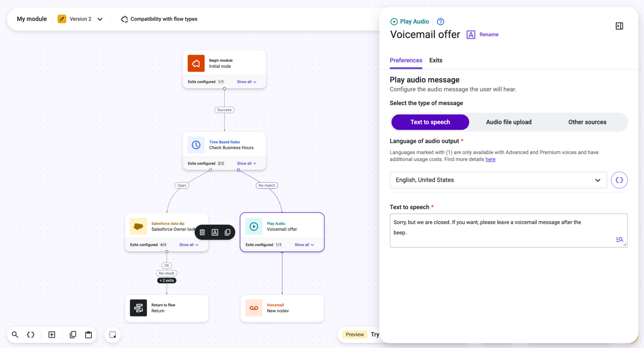644x348 pixels.
Task: Open help question mark next to Play Audio
Action: [x=440, y=22]
